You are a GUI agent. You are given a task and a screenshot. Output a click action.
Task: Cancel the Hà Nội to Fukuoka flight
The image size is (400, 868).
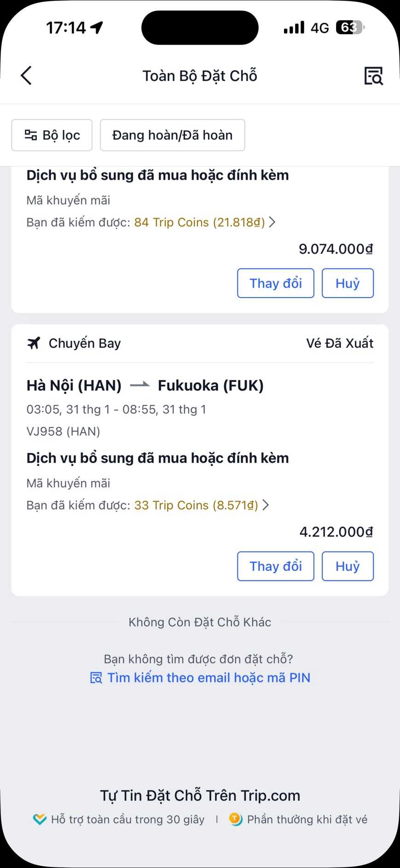[348, 566]
